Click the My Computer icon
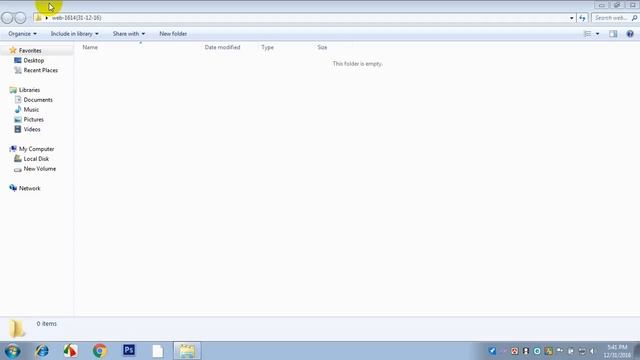 coord(13,149)
